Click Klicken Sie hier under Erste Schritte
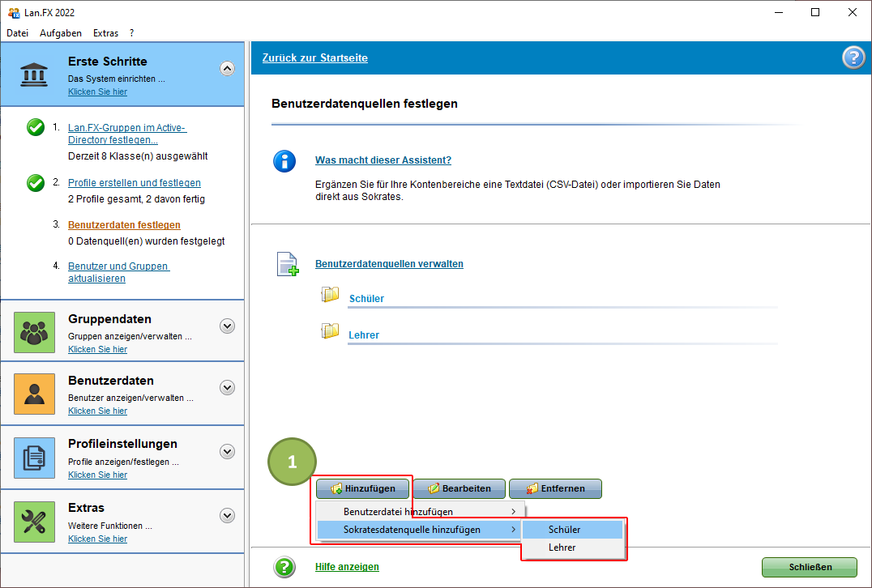Image resolution: width=872 pixels, height=588 pixels. [97, 92]
